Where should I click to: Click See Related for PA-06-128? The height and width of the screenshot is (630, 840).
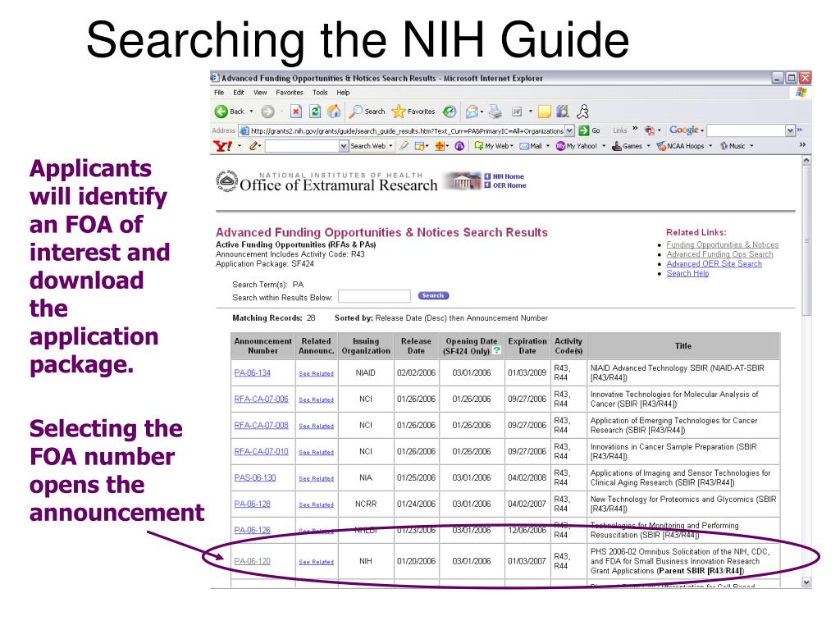pos(316,504)
